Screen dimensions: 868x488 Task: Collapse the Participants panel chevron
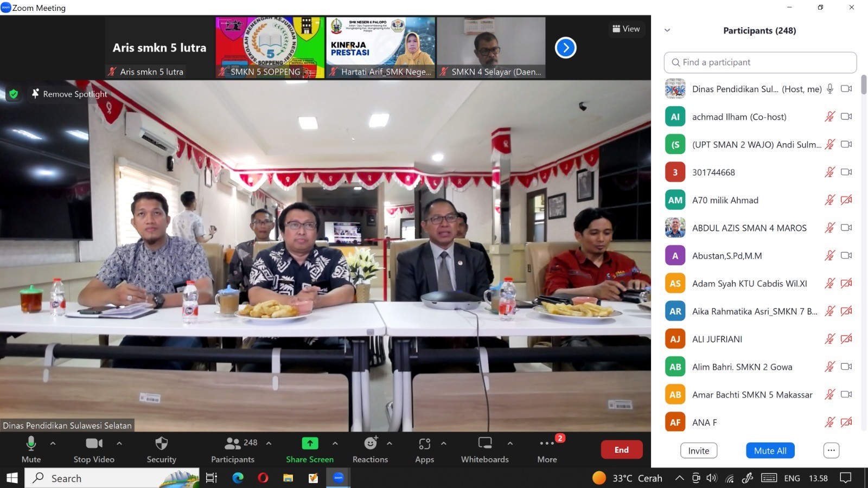(x=667, y=30)
